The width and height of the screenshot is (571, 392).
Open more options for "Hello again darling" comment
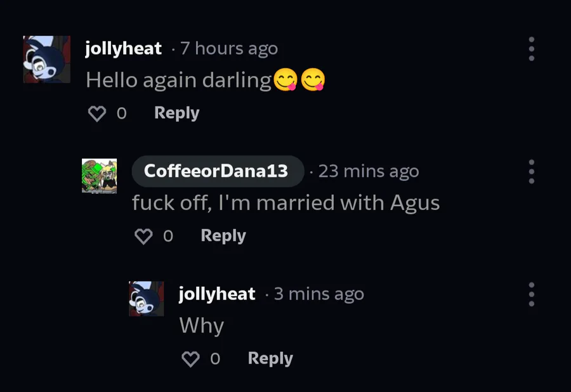point(531,49)
